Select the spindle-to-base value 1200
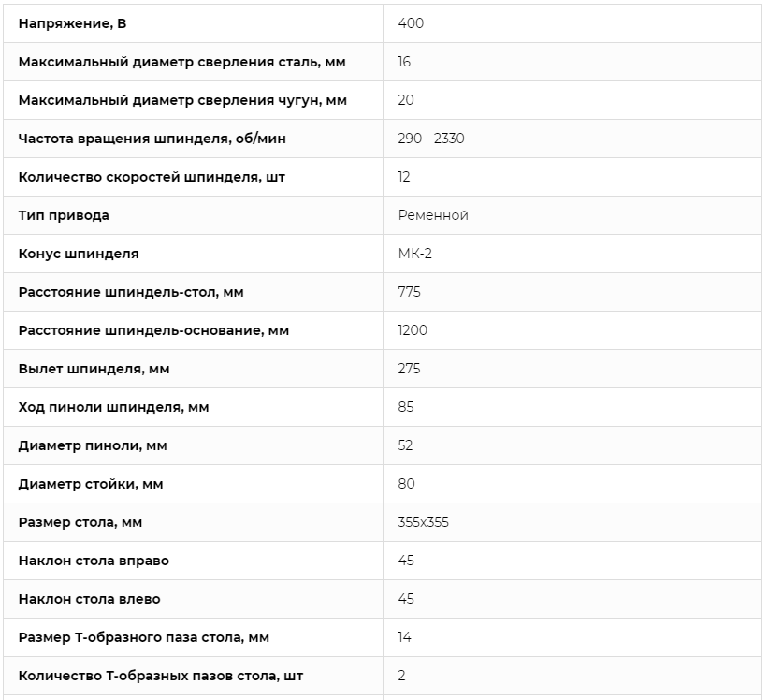 tap(413, 330)
